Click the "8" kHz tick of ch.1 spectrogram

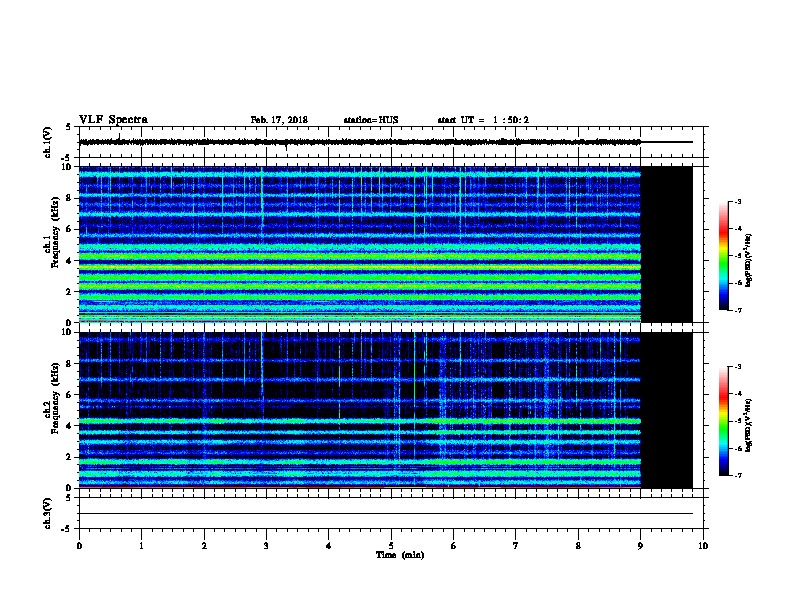click(x=70, y=198)
